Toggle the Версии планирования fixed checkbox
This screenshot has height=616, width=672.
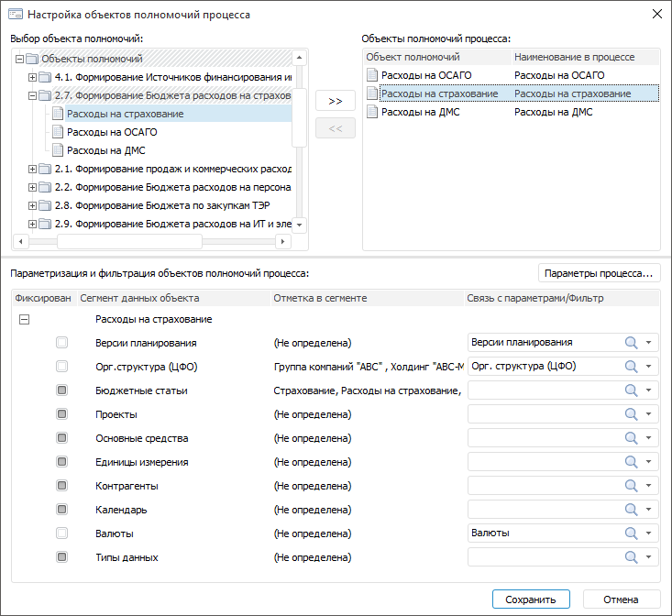pyautogui.click(x=62, y=342)
